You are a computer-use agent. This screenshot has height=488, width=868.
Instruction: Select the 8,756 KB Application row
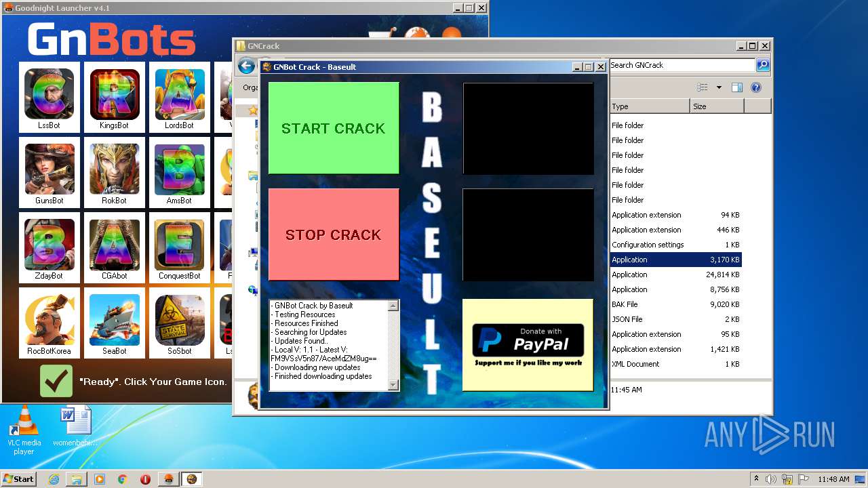click(x=675, y=289)
